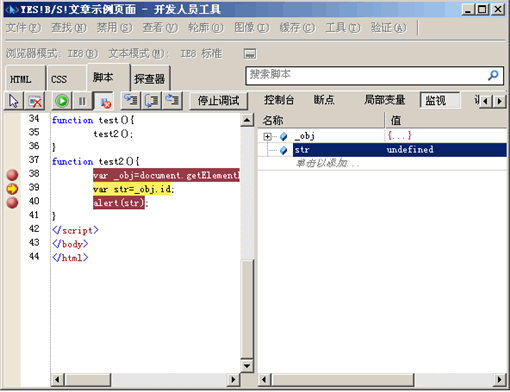The image size is (510, 392).
Task: Click the </html> tag on line 44
Action: (70, 258)
